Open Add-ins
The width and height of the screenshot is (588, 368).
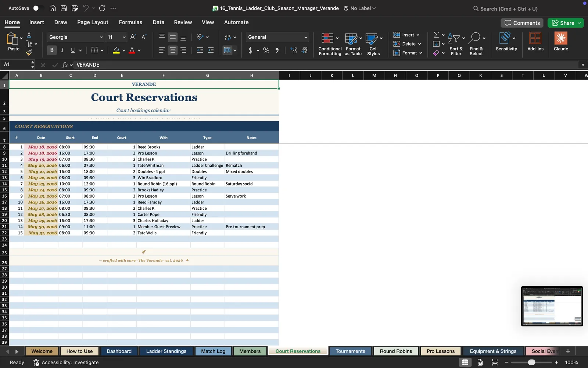click(535, 42)
